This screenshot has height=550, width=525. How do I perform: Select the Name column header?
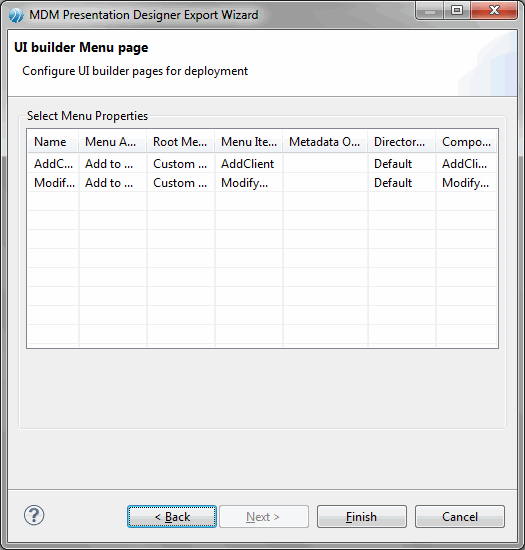(x=53, y=142)
